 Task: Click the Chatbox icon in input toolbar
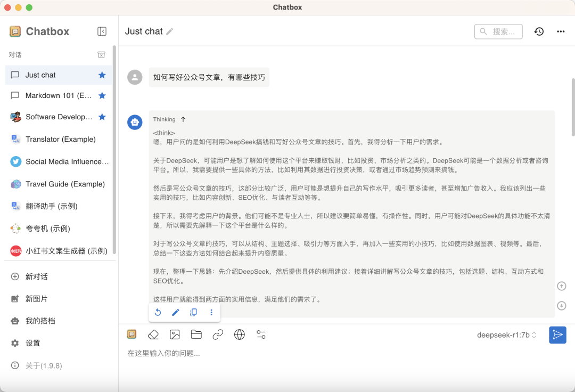(x=132, y=334)
